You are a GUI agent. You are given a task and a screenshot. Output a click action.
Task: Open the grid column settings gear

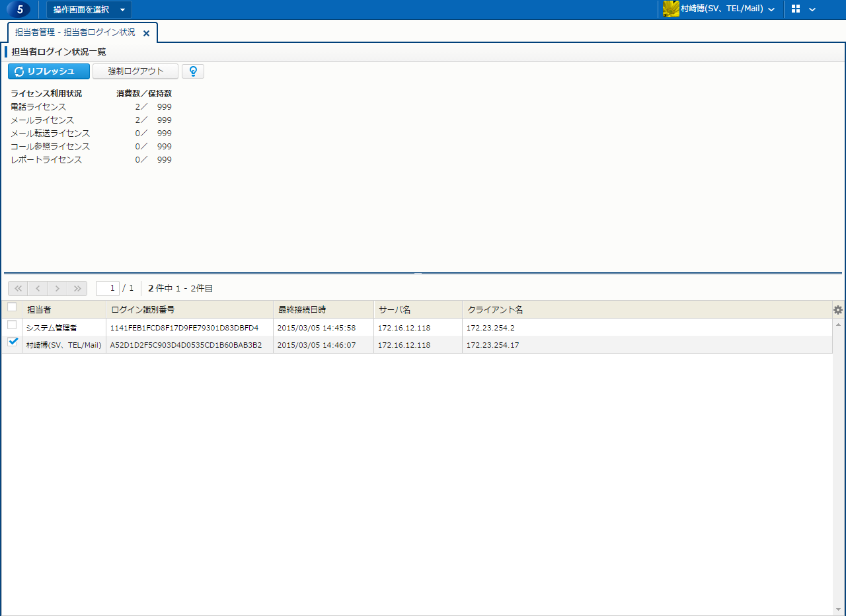point(838,310)
